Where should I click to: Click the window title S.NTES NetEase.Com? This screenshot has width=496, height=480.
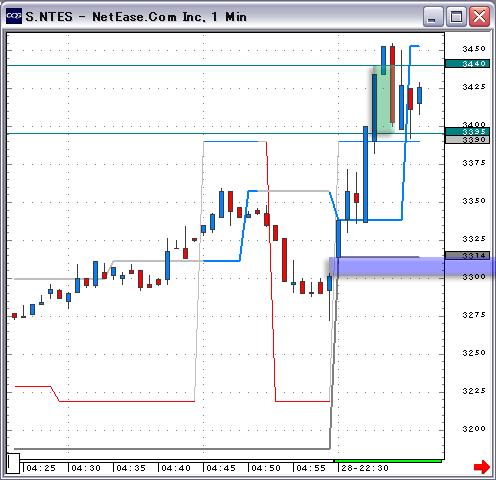point(136,17)
